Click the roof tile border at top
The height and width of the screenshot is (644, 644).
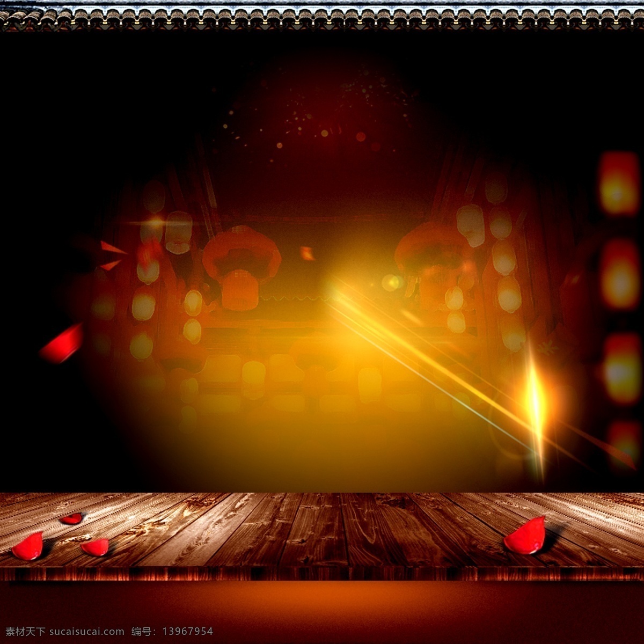(322, 16)
